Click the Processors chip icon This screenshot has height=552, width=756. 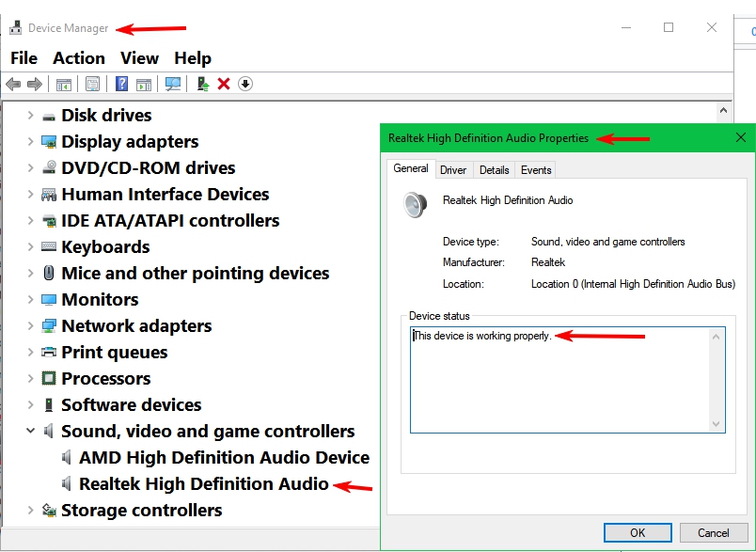click(49, 378)
